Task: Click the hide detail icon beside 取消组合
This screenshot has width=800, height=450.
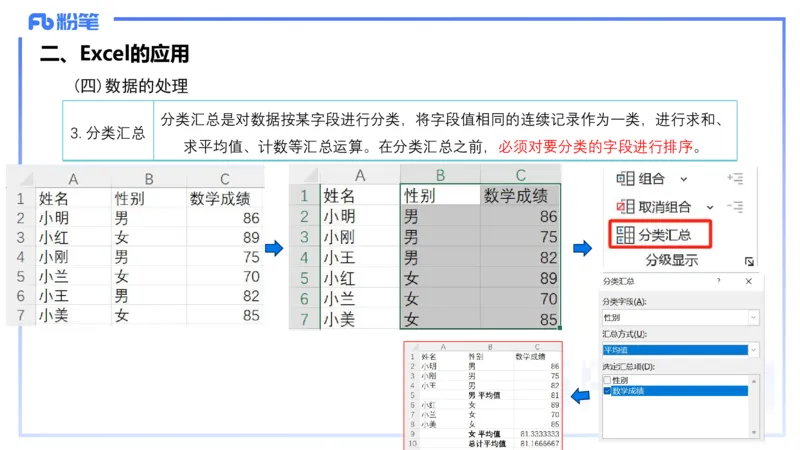Action: click(x=735, y=207)
